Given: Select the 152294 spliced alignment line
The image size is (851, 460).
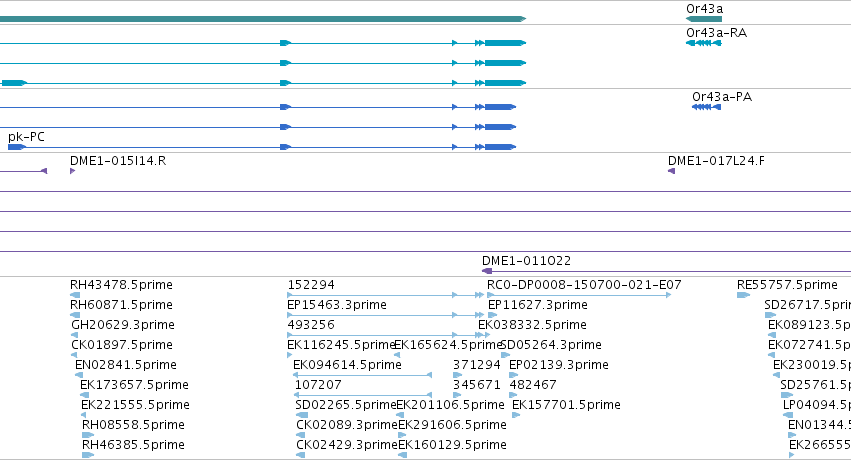Looking at the screenshot, I should [385, 295].
